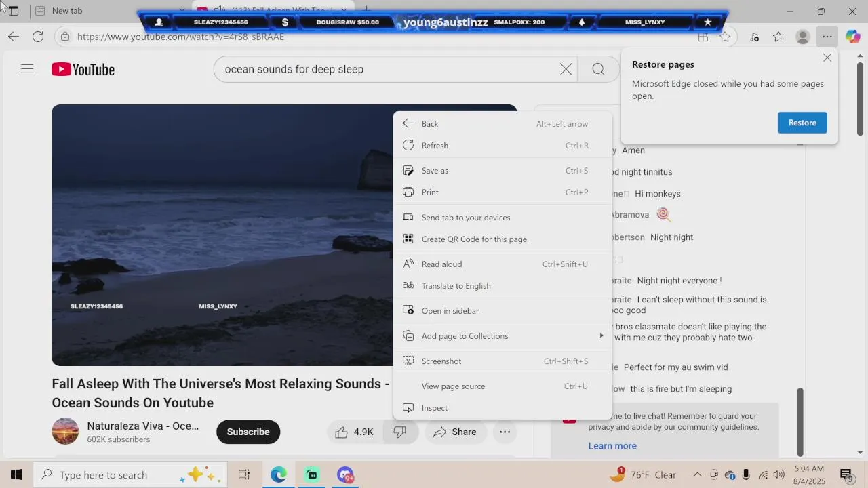The image size is (868, 488).
Task: Open the Windows Start menu
Action: pos(16,474)
